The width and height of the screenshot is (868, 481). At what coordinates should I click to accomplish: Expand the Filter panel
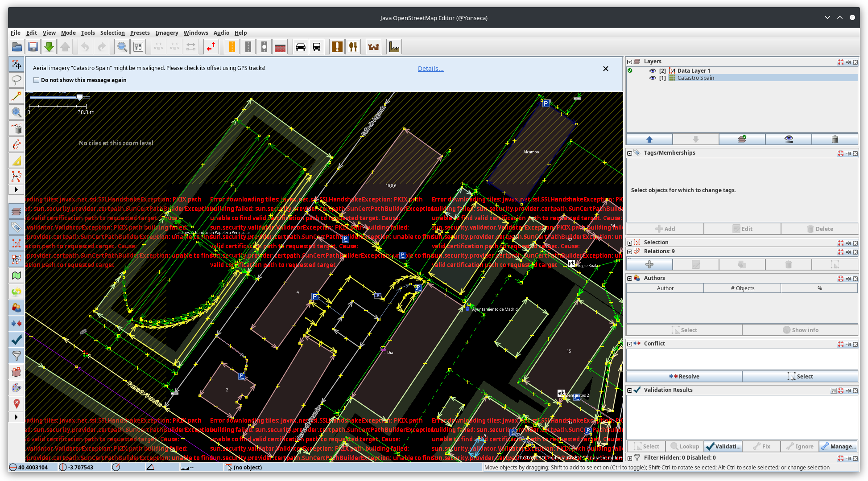click(x=630, y=458)
